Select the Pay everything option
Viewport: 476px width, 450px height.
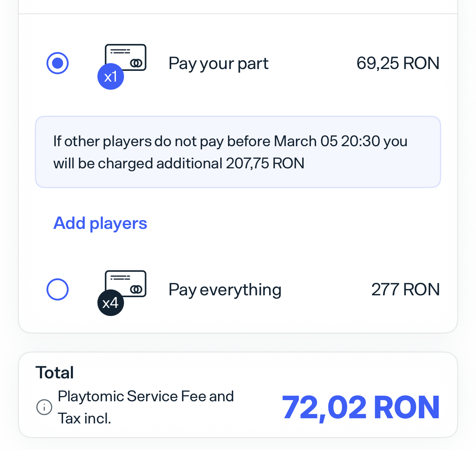click(x=58, y=289)
